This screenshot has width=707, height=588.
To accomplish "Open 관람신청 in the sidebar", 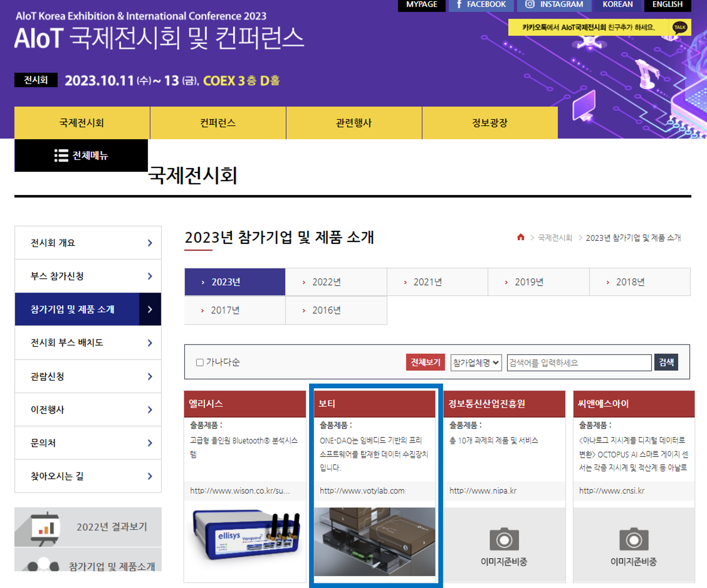I will pos(88,376).
